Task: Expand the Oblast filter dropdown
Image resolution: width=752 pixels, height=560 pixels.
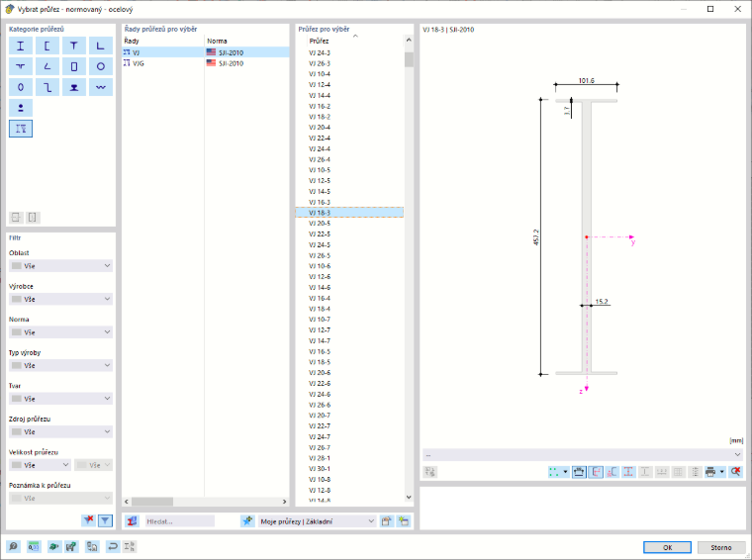Action: [61, 265]
